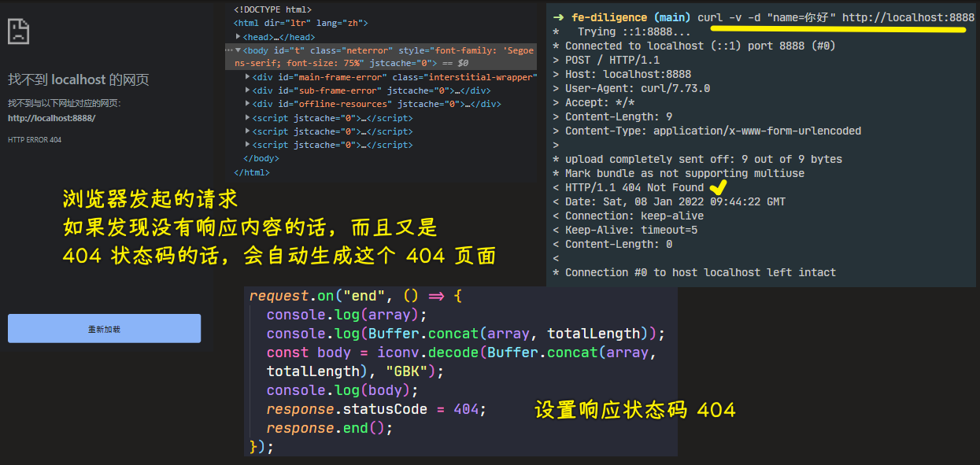Click the 重新加载 reload button
Image resolution: width=980 pixels, height=465 pixels.
[x=104, y=329]
